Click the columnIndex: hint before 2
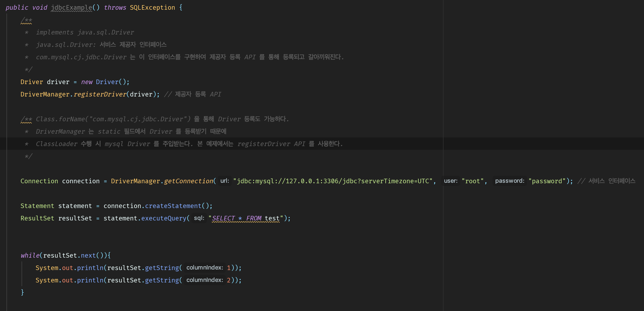The image size is (644, 311). coord(205,280)
